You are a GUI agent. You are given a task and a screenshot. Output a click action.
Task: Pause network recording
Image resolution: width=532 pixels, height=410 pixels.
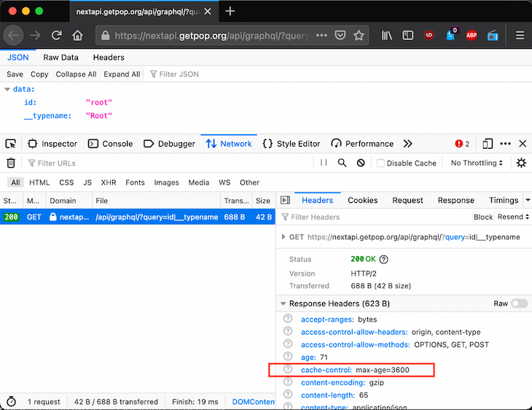coord(324,163)
